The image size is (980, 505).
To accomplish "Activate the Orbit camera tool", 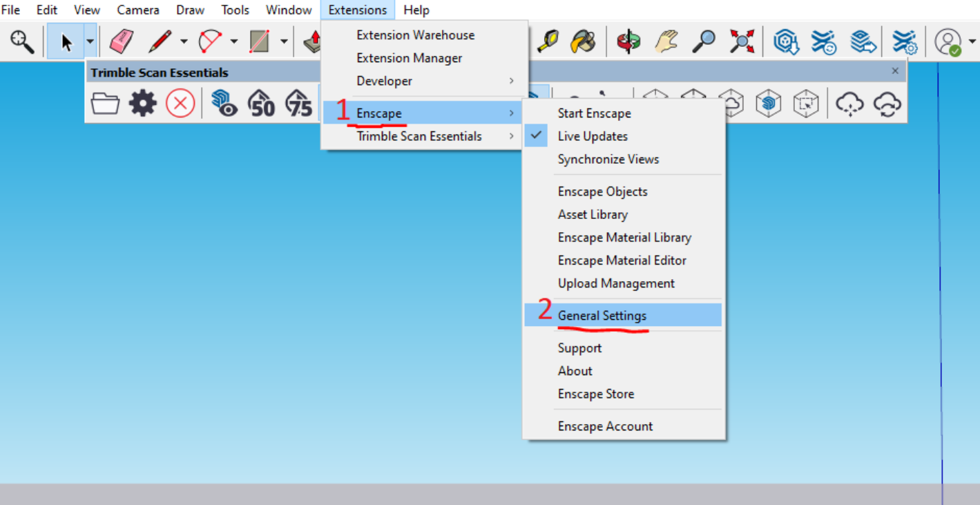I will pos(628,41).
